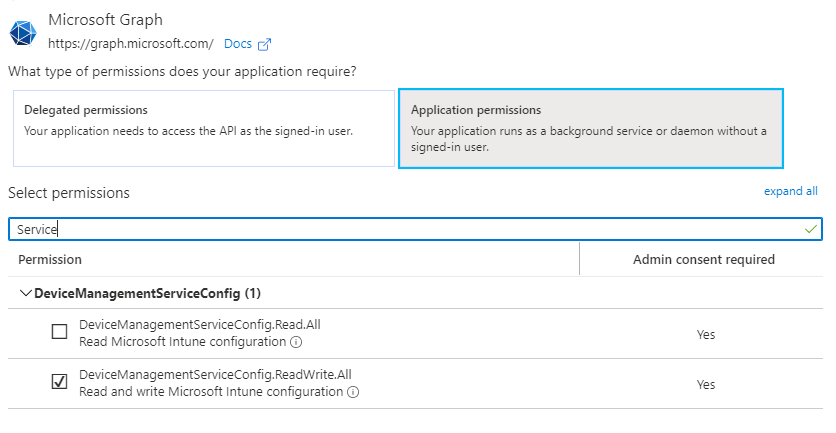The width and height of the screenshot is (836, 433).
Task: Click the Admin consent required column header
Action: coord(704,260)
